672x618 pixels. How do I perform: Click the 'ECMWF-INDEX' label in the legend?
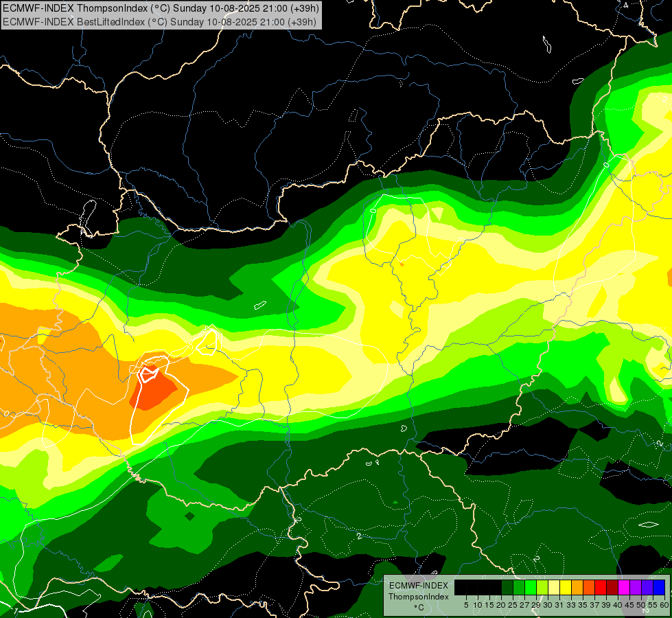coord(419,586)
